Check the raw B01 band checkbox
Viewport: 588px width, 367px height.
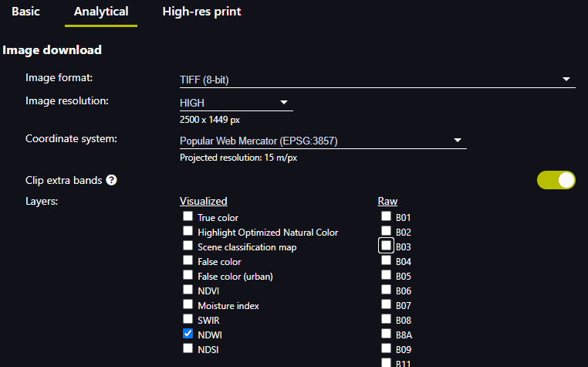[386, 217]
